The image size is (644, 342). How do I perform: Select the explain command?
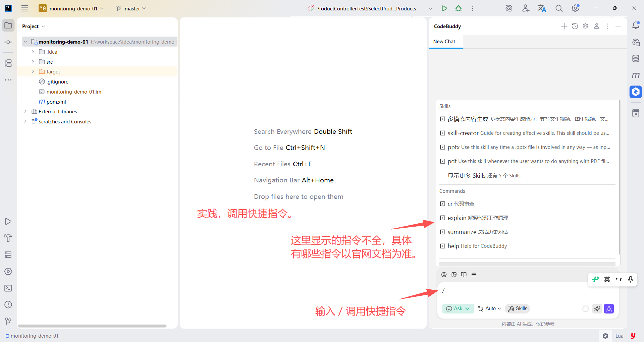[527, 218]
